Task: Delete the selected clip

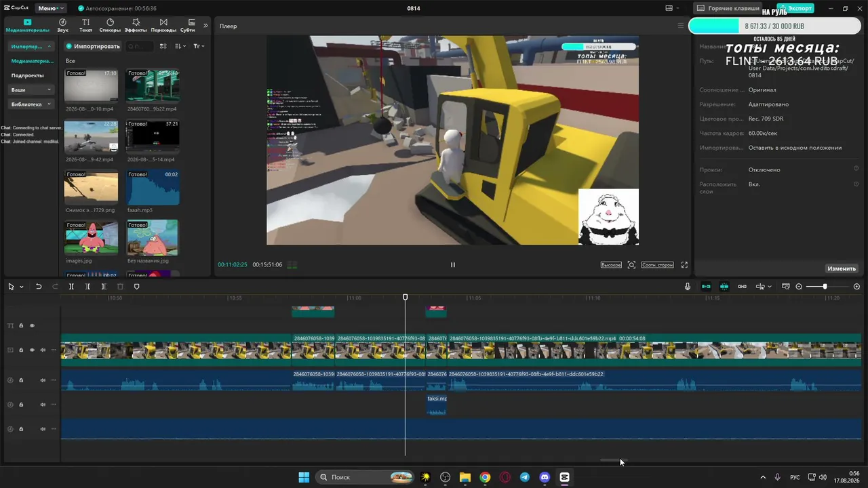Action: coord(120,287)
